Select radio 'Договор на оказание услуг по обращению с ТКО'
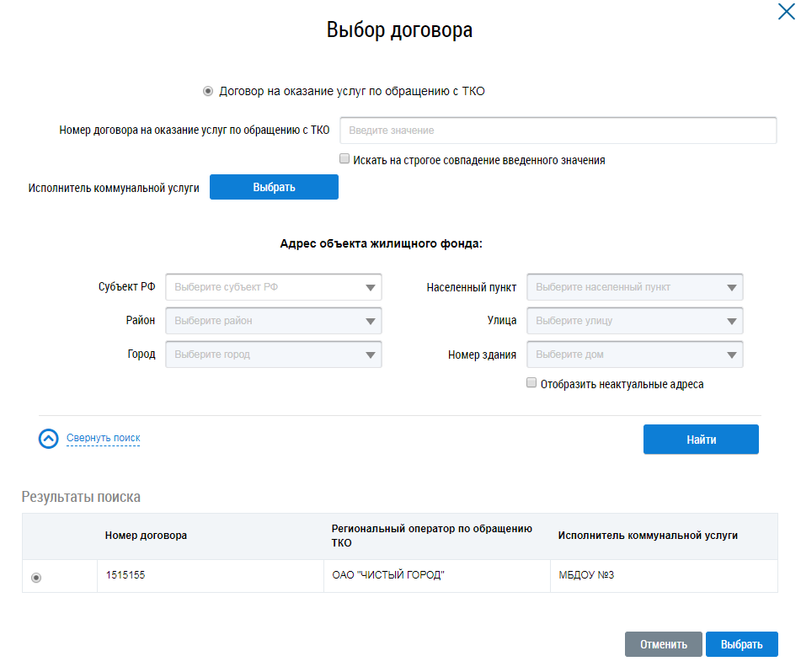This screenshot has width=801, height=672. 208,91
